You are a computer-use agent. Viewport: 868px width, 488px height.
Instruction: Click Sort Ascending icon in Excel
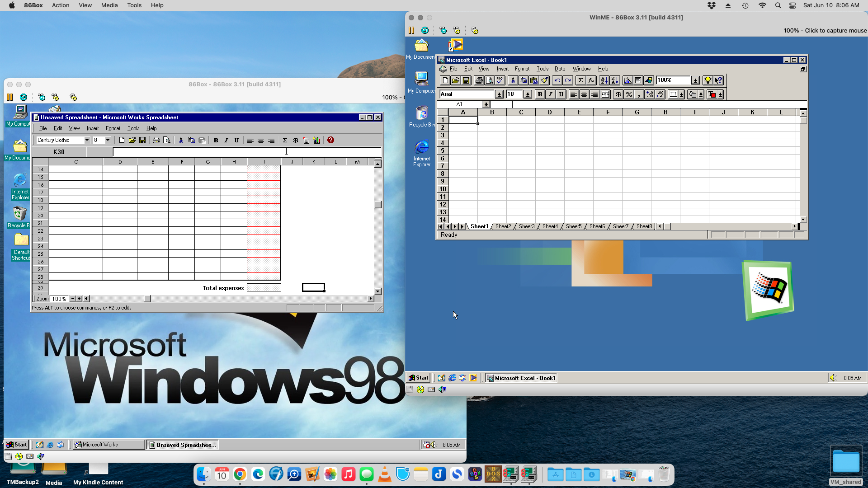(x=604, y=80)
